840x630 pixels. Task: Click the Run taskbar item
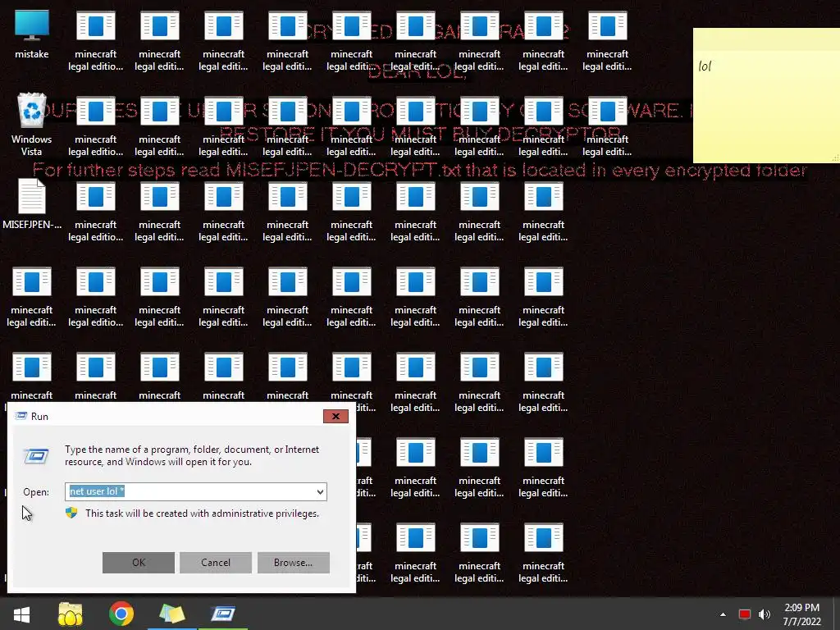[x=223, y=614]
